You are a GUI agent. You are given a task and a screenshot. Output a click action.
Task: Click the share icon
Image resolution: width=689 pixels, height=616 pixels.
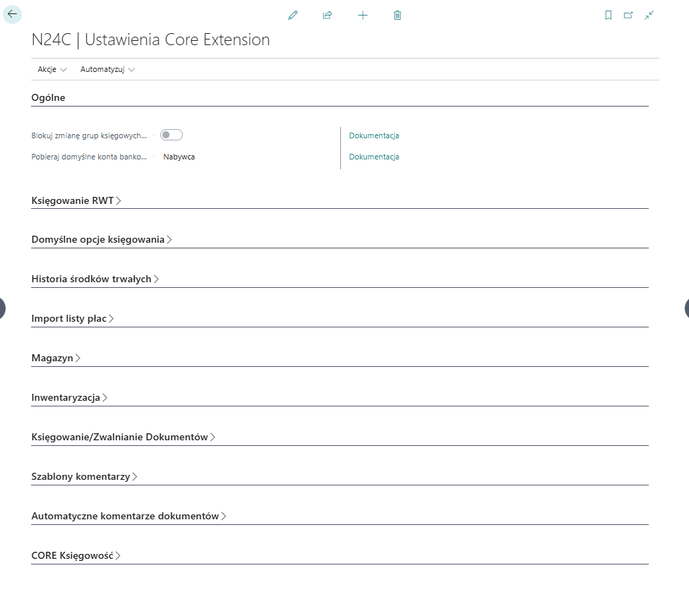[328, 15]
